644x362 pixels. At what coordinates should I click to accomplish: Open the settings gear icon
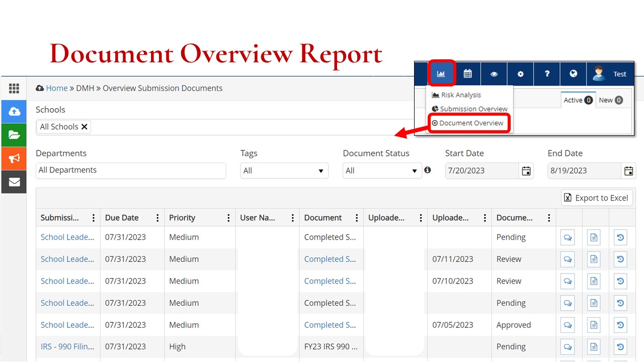click(x=520, y=74)
